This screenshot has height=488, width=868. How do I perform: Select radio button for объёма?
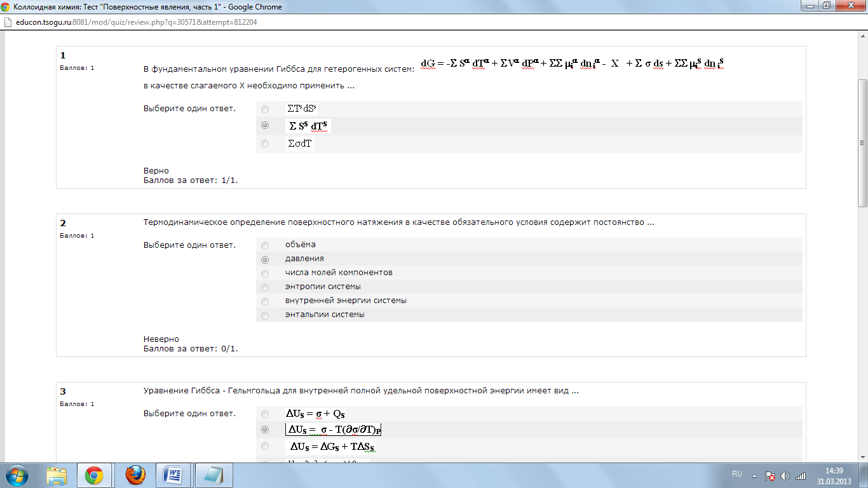tap(265, 245)
